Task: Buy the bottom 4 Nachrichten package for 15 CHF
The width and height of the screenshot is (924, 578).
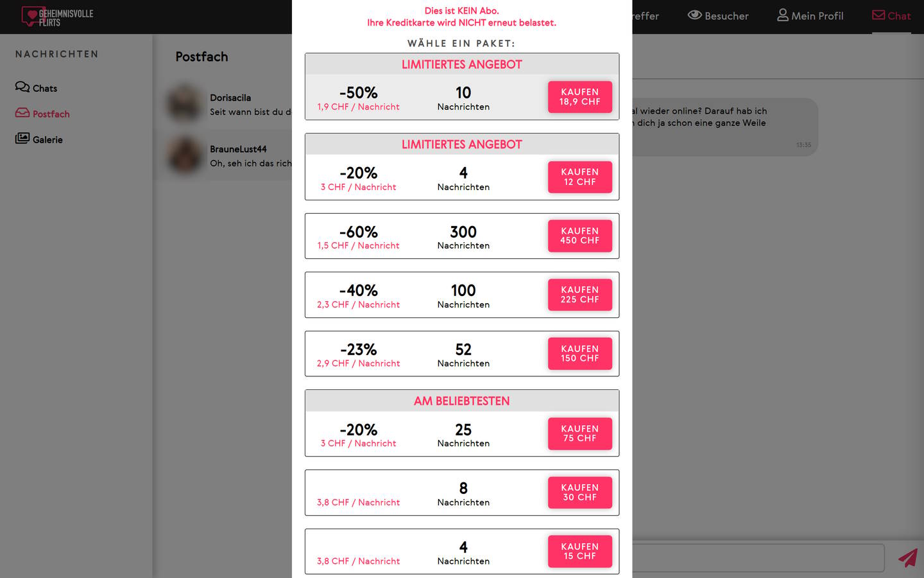Action: pos(579,551)
